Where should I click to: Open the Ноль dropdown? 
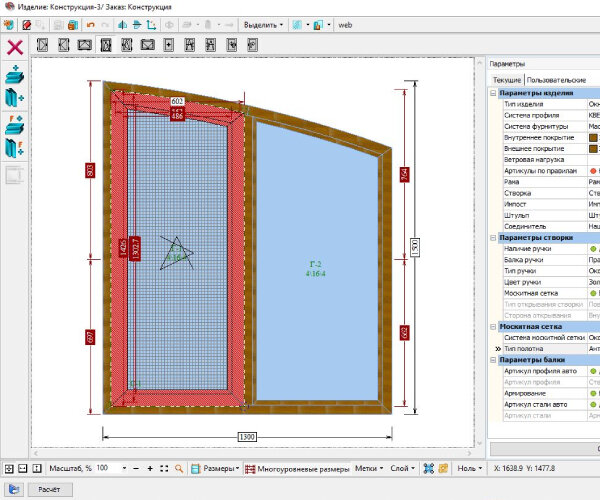click(x=470, y=469)
